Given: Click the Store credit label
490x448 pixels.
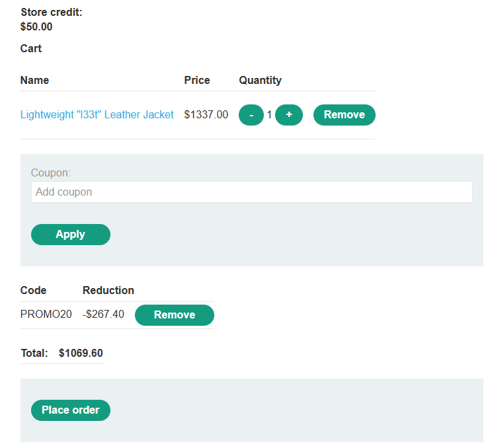Looking at the screenshot, I should tap(52, 13).
